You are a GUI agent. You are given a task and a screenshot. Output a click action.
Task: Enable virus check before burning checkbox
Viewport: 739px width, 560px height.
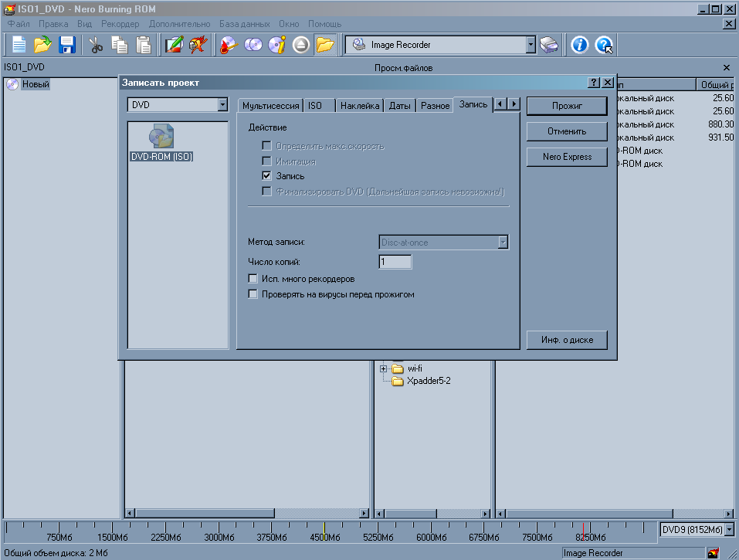pyautogui.click(x=253, y=294)
